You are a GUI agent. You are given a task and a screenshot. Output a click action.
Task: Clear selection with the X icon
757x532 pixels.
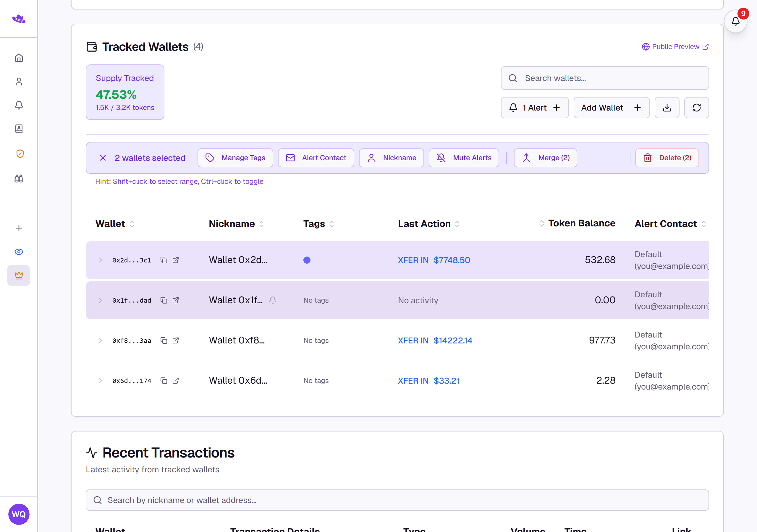(103, 158)
